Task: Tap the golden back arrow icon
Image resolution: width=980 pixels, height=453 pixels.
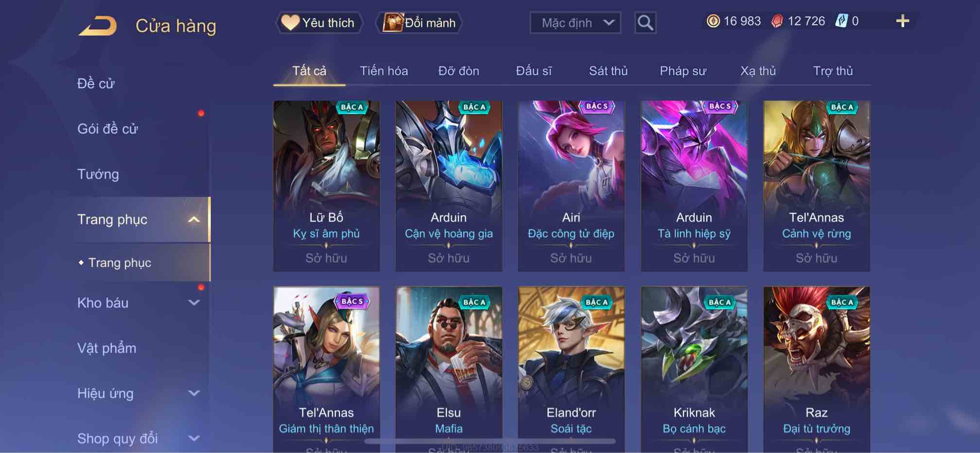Action: (98, 26)
